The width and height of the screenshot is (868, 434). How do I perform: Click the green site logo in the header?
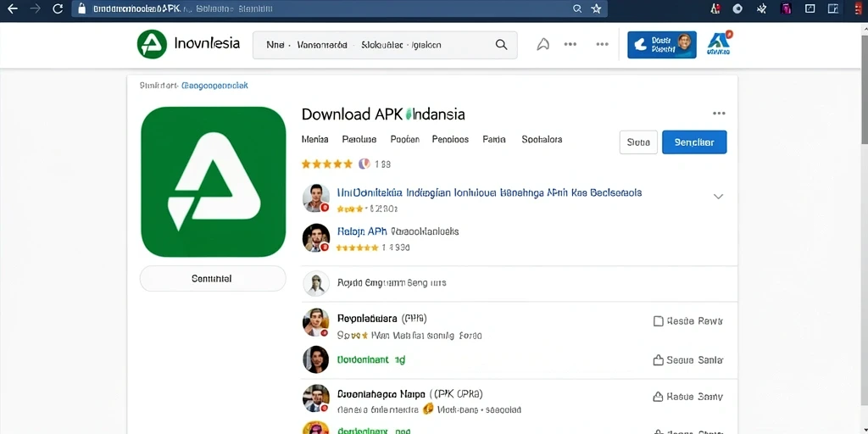[152, 44]
